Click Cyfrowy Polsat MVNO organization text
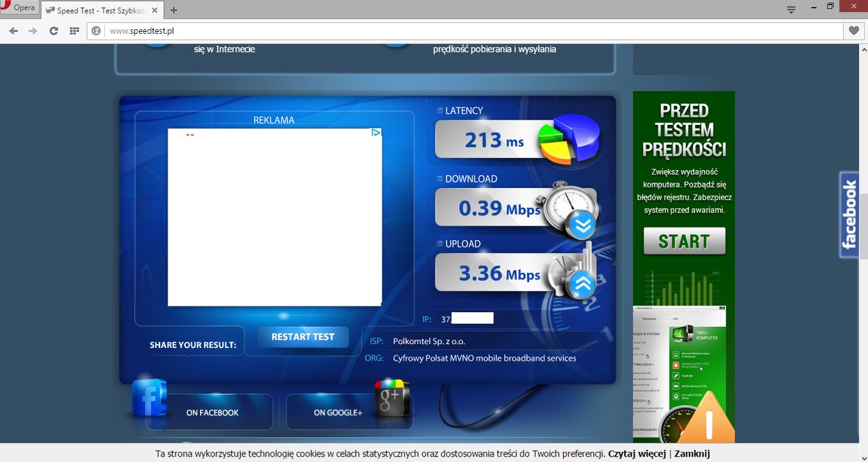Screen dimensions: 868x462 click(x=485, y=358)
